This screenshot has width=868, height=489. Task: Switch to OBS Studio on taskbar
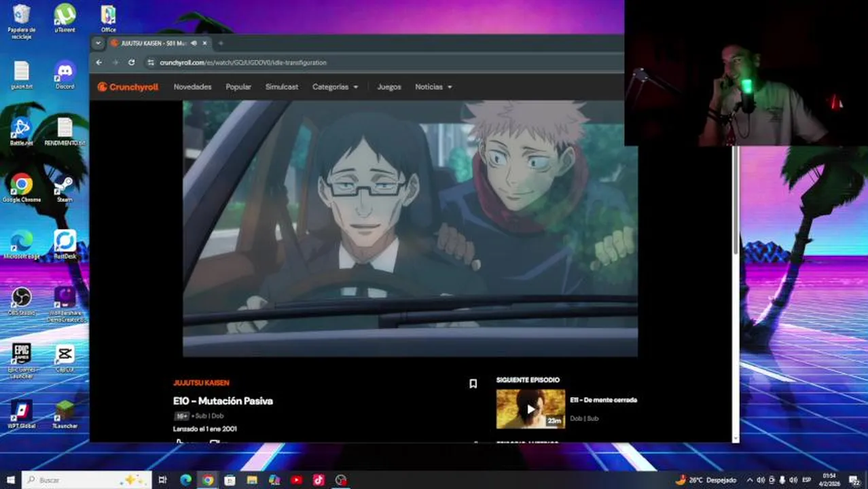[341, 480]
